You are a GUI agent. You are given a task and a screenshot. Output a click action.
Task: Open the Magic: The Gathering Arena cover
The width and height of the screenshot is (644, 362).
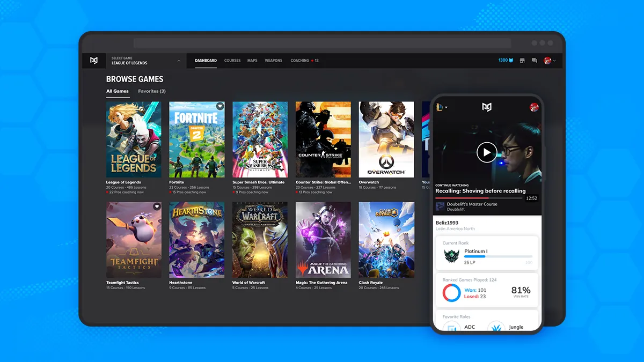pyautogui.click(x=323, y=240)
